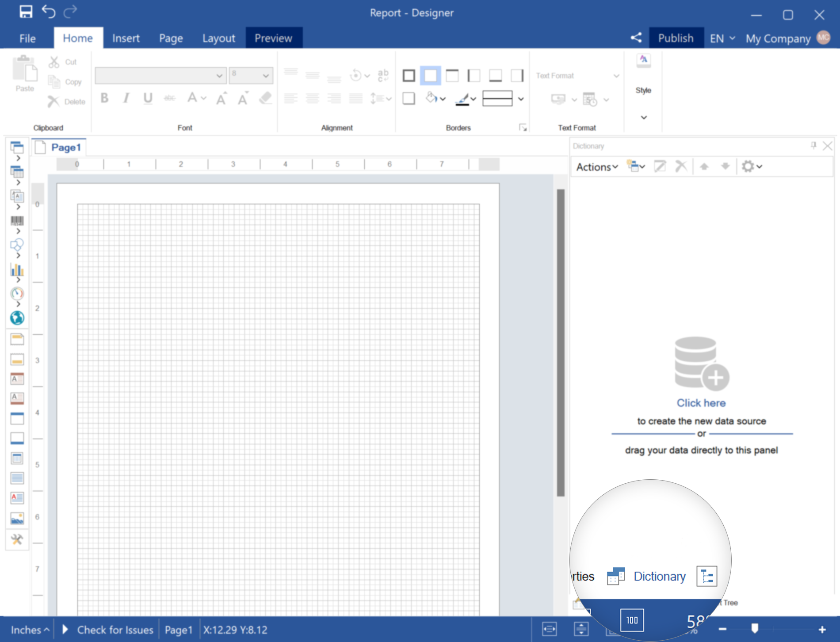Select the Map globe component icon
840x642 pixels.
(x=17, y=317)
